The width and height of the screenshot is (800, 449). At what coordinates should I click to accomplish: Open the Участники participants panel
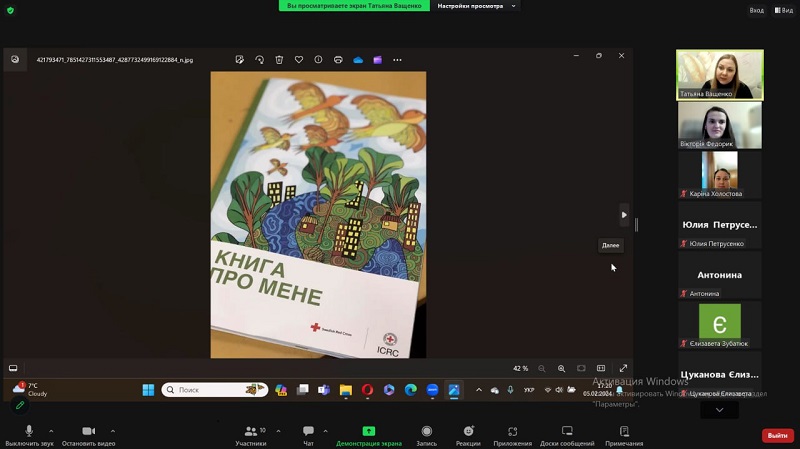[251, 436]
